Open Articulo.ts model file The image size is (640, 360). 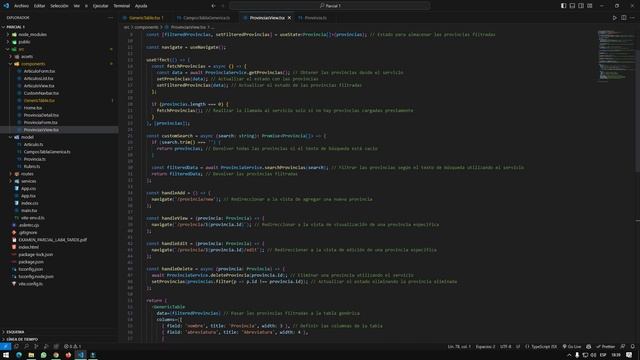[x=33, y=144]
